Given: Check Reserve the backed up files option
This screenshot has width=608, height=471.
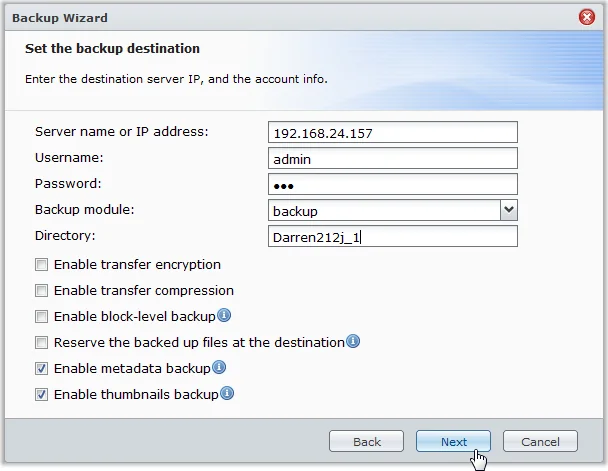Looking at the screenshot, I should tap(41, 343).
